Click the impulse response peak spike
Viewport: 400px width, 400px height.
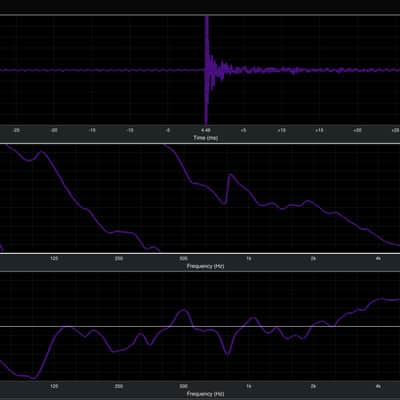point(206,70)
